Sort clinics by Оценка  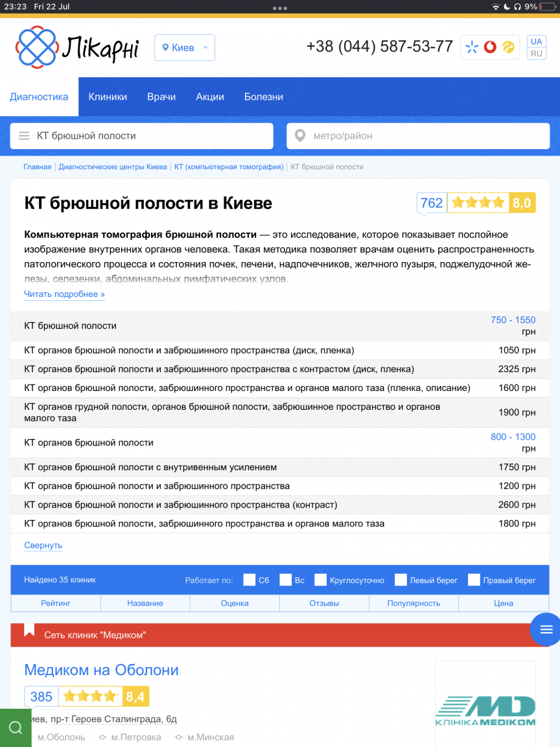click(235, 603)
